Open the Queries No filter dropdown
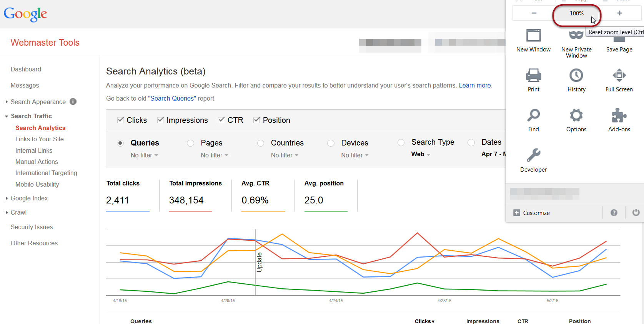This screenshot has width=644, height=324. click(144, 155)
